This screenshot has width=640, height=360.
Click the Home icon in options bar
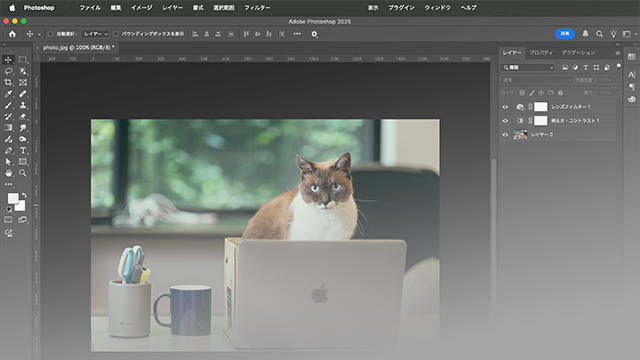12,34
